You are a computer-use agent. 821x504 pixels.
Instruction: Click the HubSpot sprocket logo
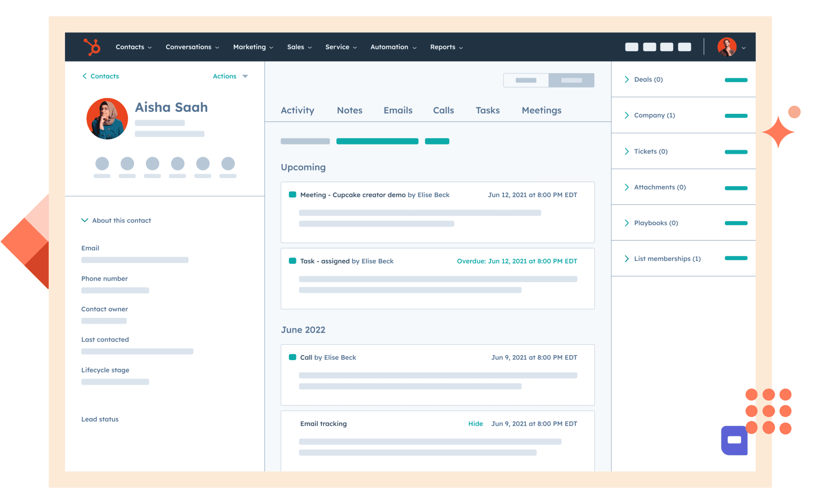(x=92, y=47)
